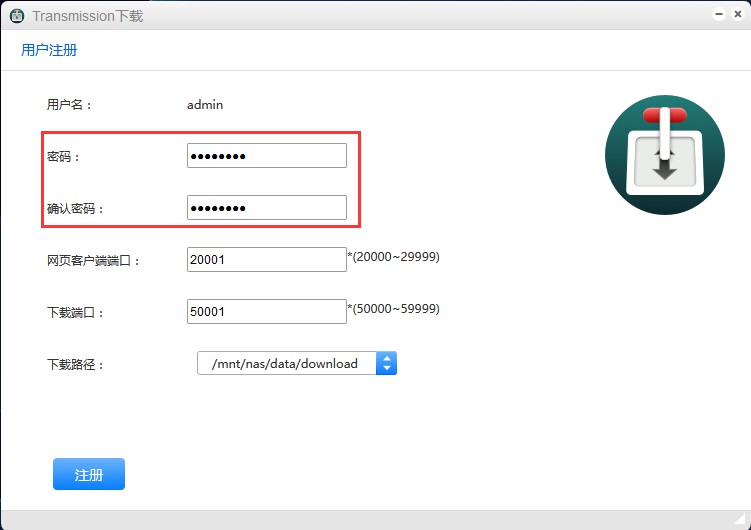Image resolution: width=751 pixels, height=530 pixels.
Task: Switch to the 用户注册 tab
Action: (49, 50)
